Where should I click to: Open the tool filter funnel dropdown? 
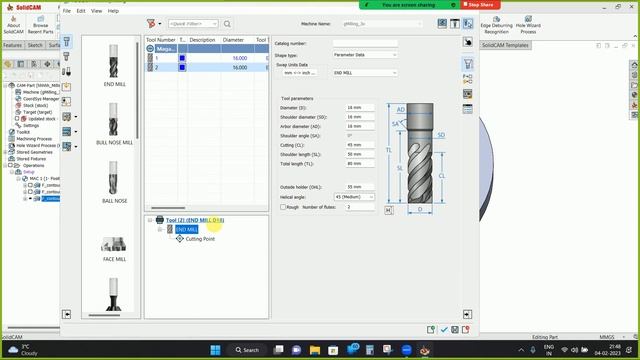pos(154,24)
